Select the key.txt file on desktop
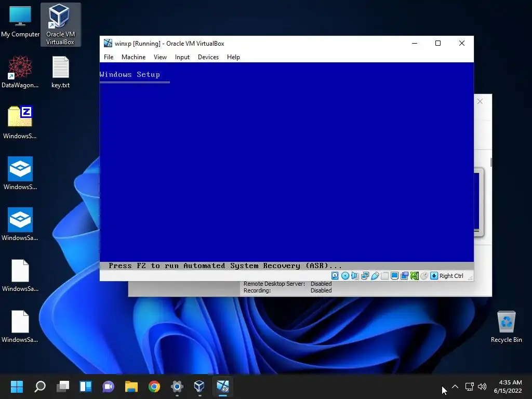Screen dimensions: 532x399 [x=60, y=72]
